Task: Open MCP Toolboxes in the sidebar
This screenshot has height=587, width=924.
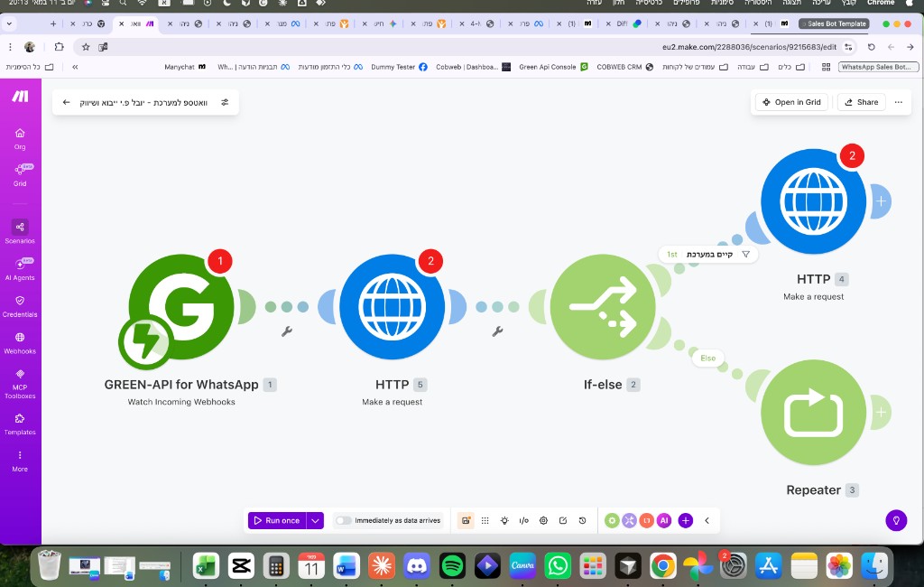Action: pos(20,384)
